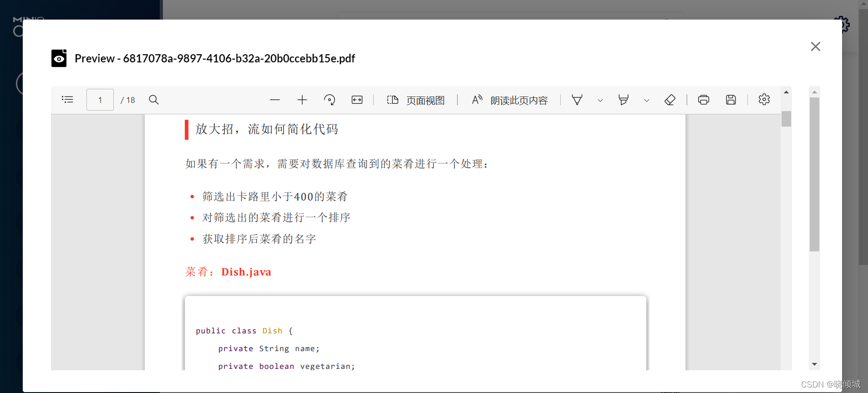Close the Preview dialog
Image resolution: width=868 pixels, height=393 pixels.
point(816,46)
